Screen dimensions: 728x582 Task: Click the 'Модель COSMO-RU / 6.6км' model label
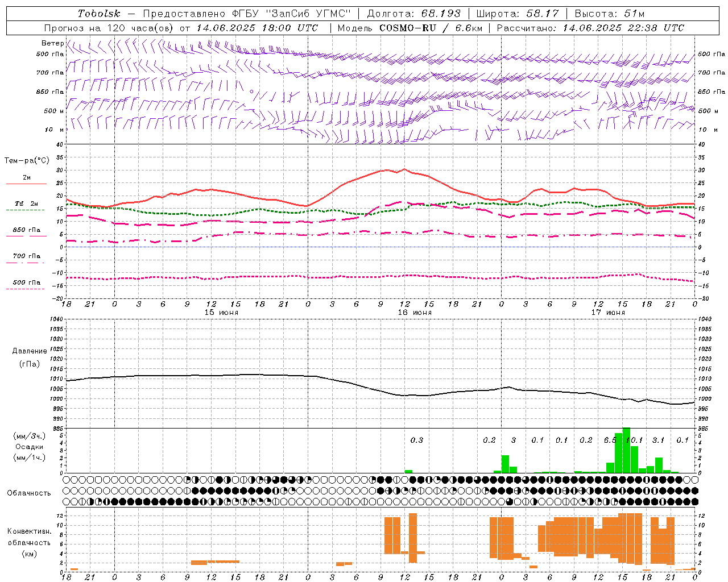[409, 28]
